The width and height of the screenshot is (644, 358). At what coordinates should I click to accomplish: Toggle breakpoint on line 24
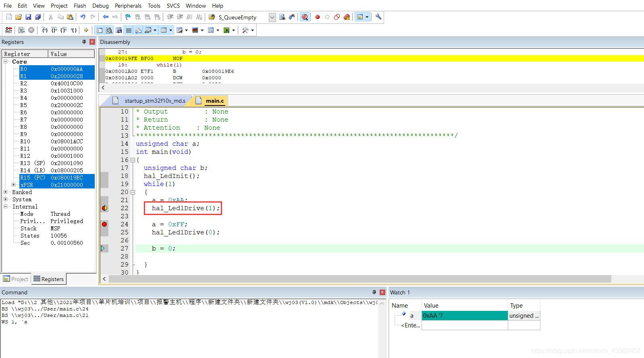pyautogui.click(x=104, y=224)
